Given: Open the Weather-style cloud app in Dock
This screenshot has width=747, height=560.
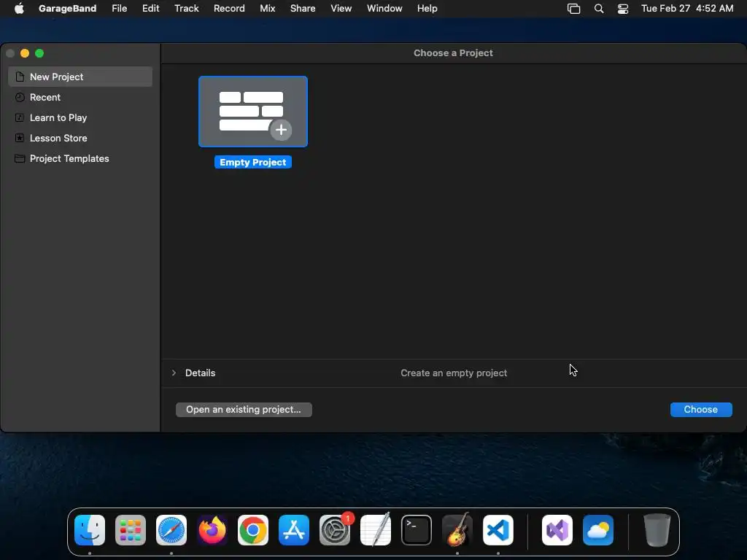Looking at the screenshot, I should (598, 530).
